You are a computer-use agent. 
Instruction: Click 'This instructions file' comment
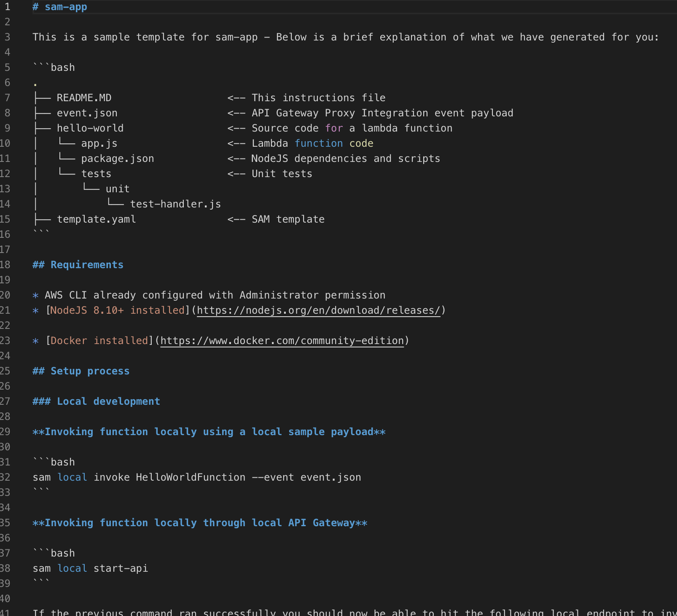[x=319, y=98]
